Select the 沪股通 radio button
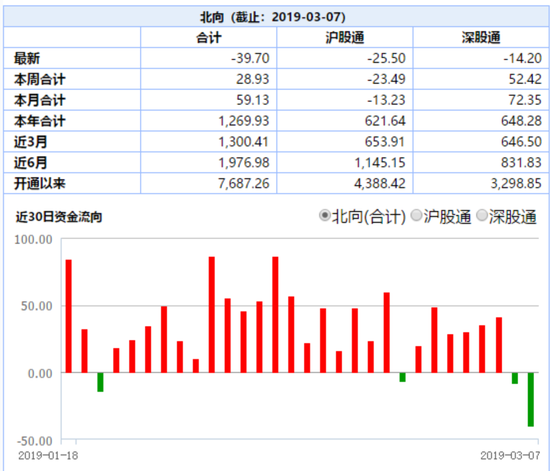This screenshot has width=550, height=471. coord(416,216)
